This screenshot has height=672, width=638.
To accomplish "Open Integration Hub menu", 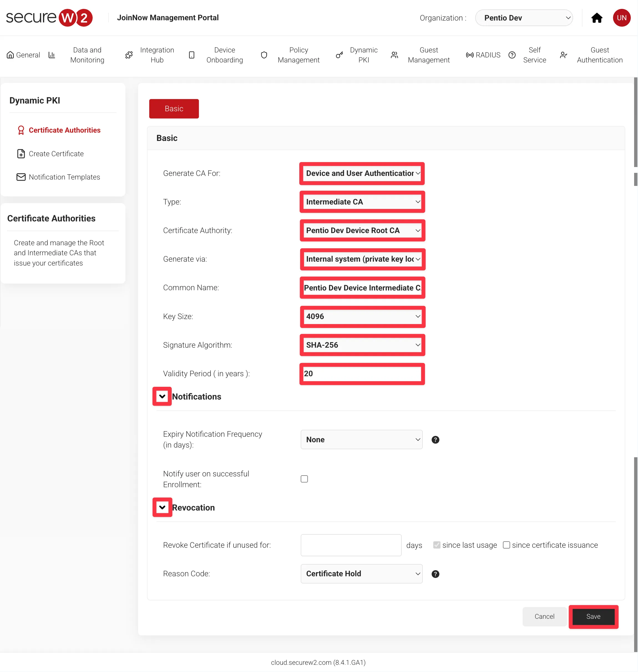I will pos(157,55).
